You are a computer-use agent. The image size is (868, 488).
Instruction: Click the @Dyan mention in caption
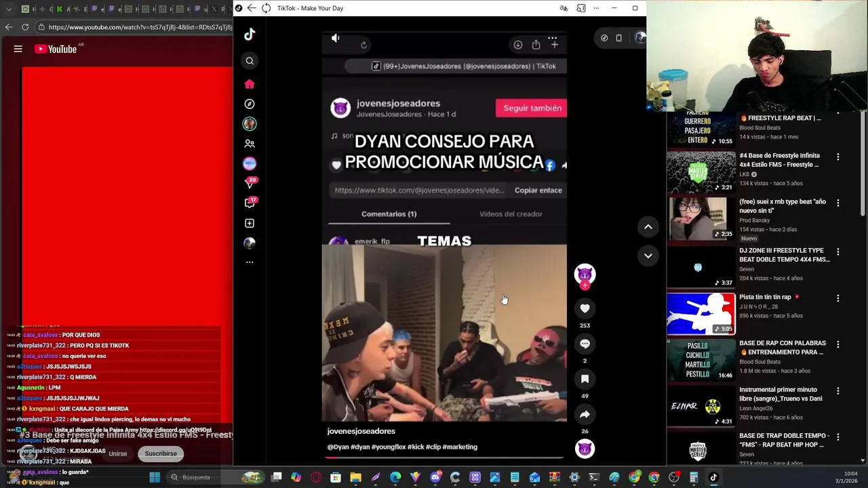point(338,447)
